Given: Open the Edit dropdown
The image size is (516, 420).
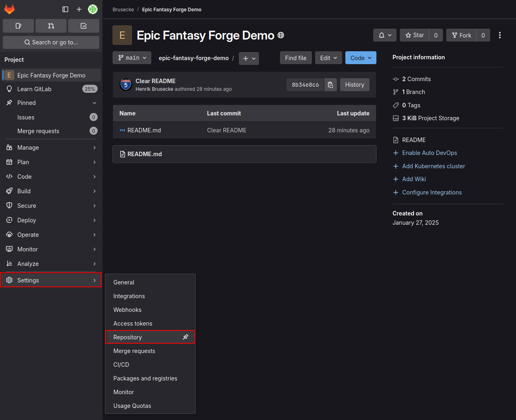Looking at the screenshot, I should 328,58.
